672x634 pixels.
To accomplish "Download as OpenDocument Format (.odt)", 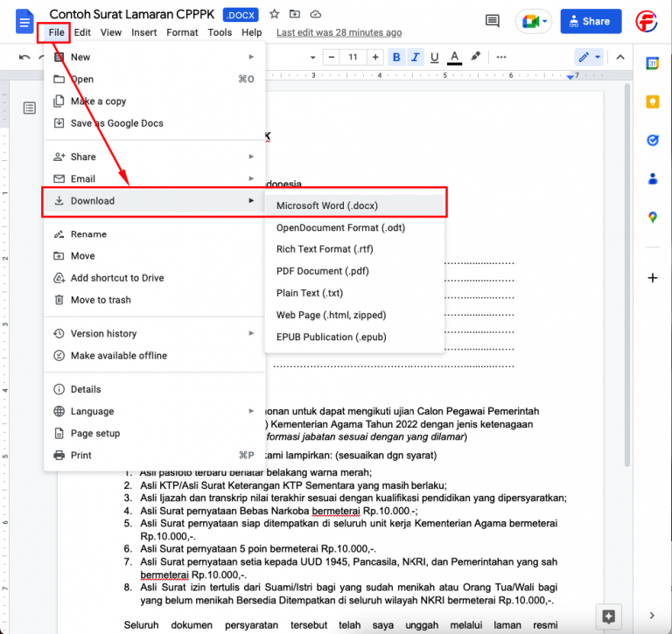I will click(x=354, y=228).
